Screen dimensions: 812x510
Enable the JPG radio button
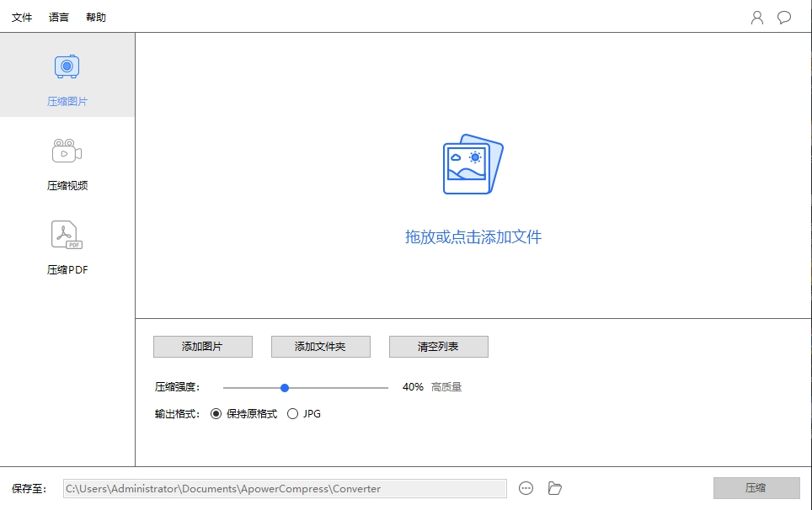click(x=292, y=413)
